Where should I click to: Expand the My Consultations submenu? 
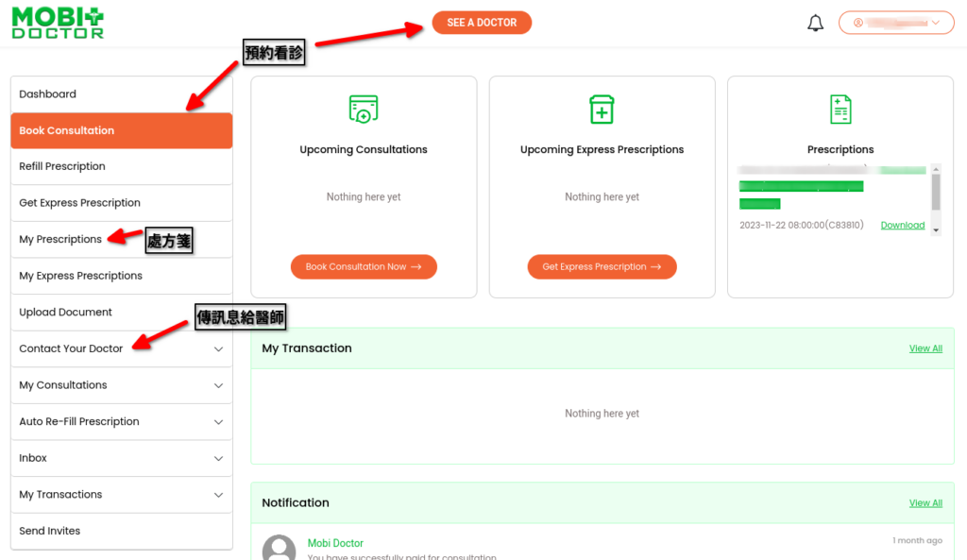pyautogui.click(x=218, y=385)
